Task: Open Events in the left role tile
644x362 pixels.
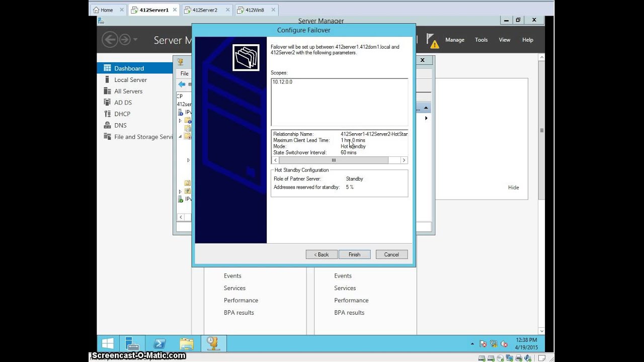Action: 232,276
